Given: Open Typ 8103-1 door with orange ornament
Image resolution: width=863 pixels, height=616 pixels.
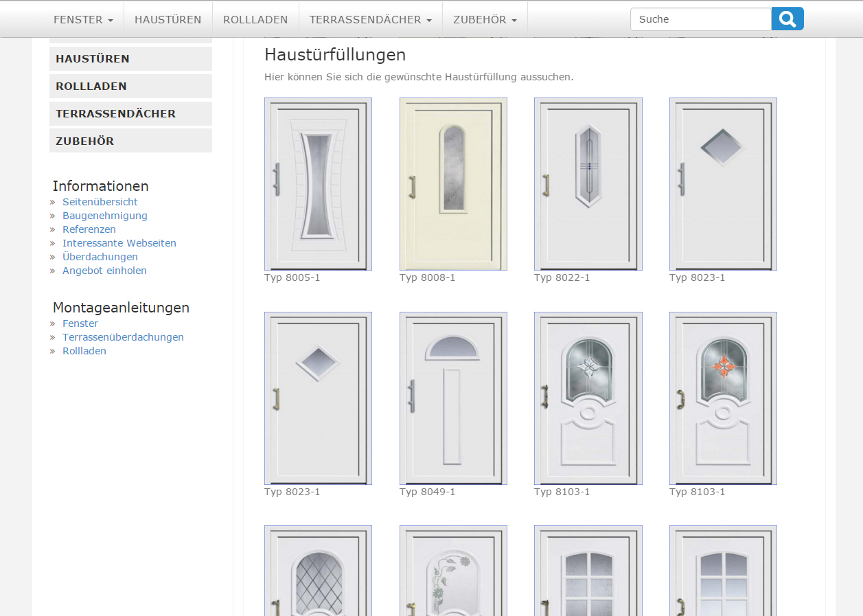Looking at the screenshot, I should [x=723, y=398].
